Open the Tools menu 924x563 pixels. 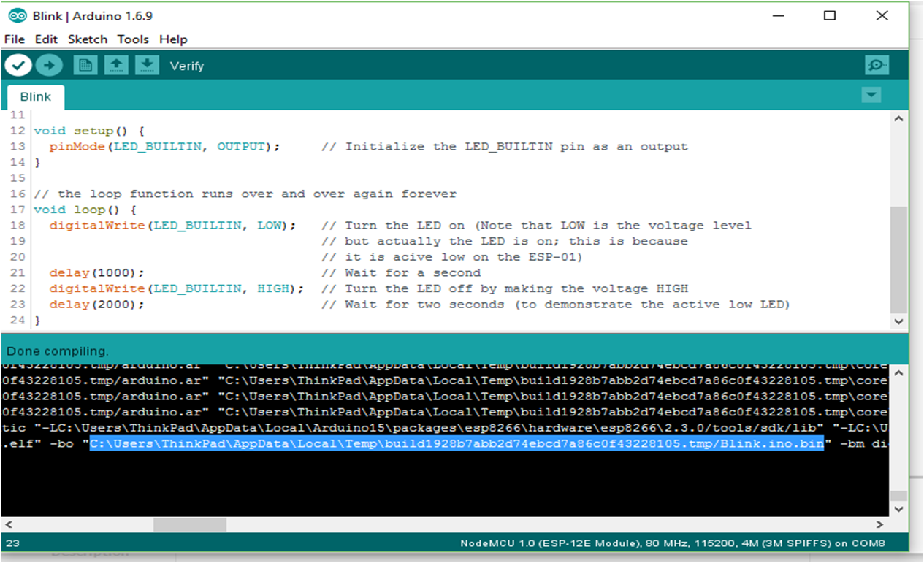coord(133,39)
